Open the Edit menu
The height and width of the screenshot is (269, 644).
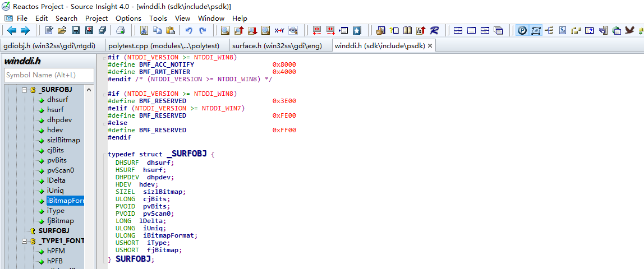click(42, 18)
